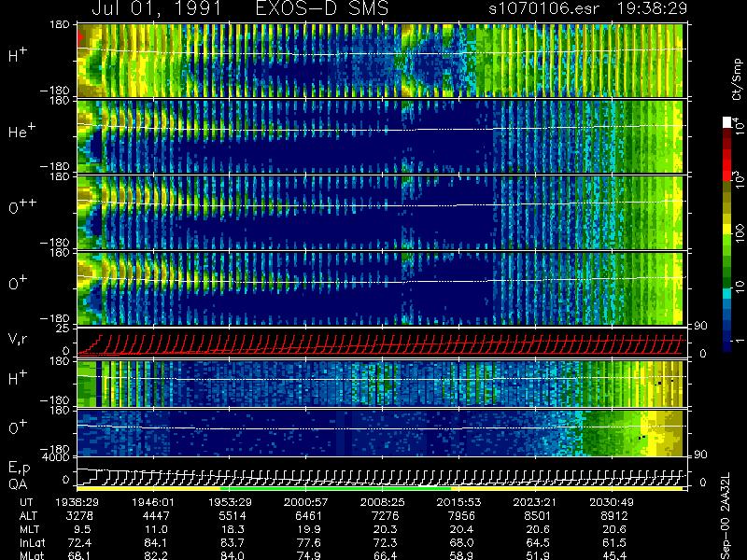Click InLat value '72.4'

pyautogui.click(x=80, y=542)
